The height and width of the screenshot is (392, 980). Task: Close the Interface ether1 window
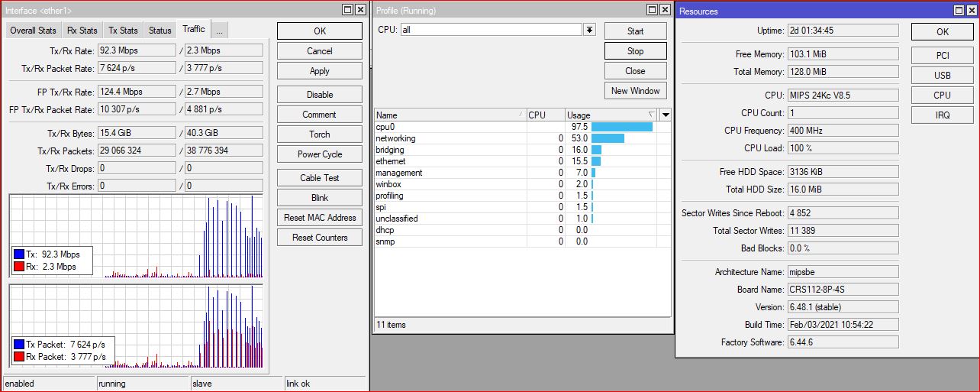359,10
